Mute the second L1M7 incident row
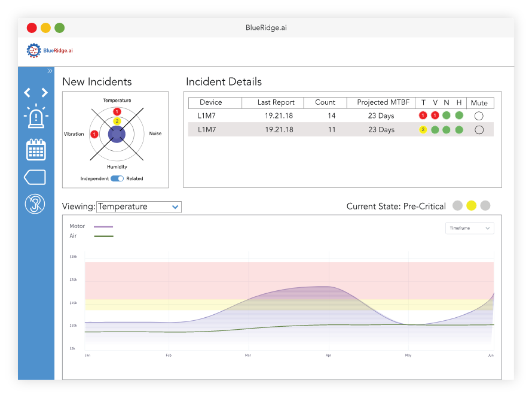 [479, 130]
